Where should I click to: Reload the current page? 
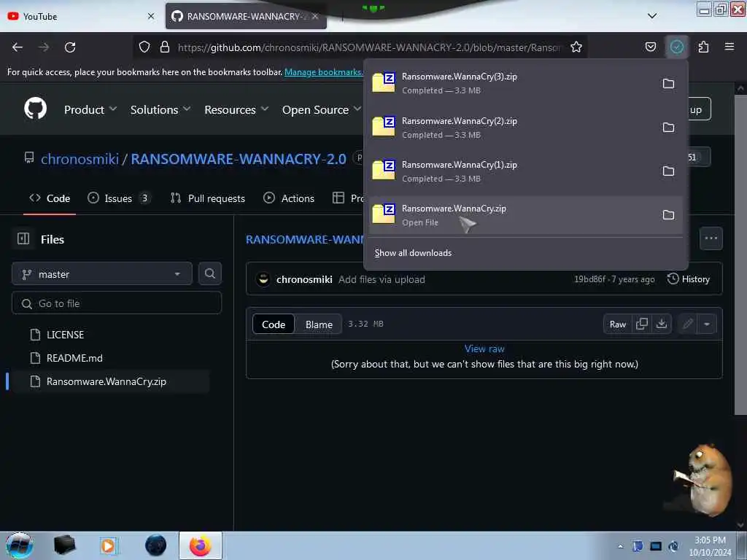click(x=70, y=47)
